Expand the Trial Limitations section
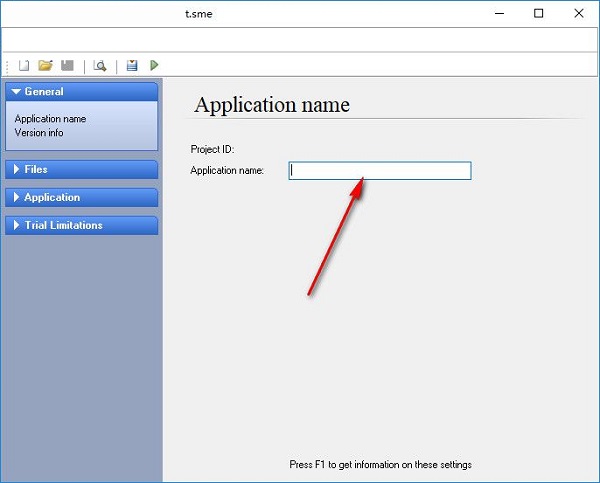 click(x=81, y=226)
